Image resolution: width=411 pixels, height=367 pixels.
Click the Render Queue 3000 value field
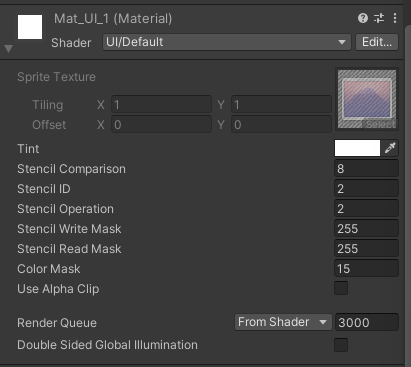coord(367,322)
